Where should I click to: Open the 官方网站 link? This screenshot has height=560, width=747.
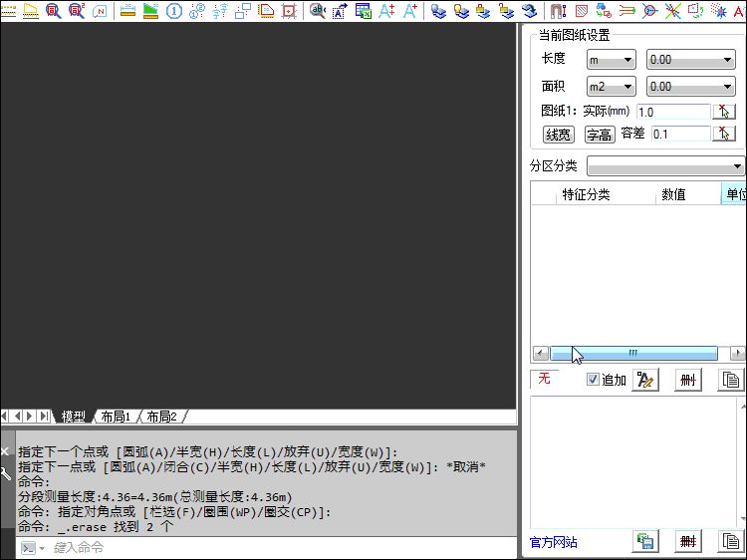coord(553,542)
